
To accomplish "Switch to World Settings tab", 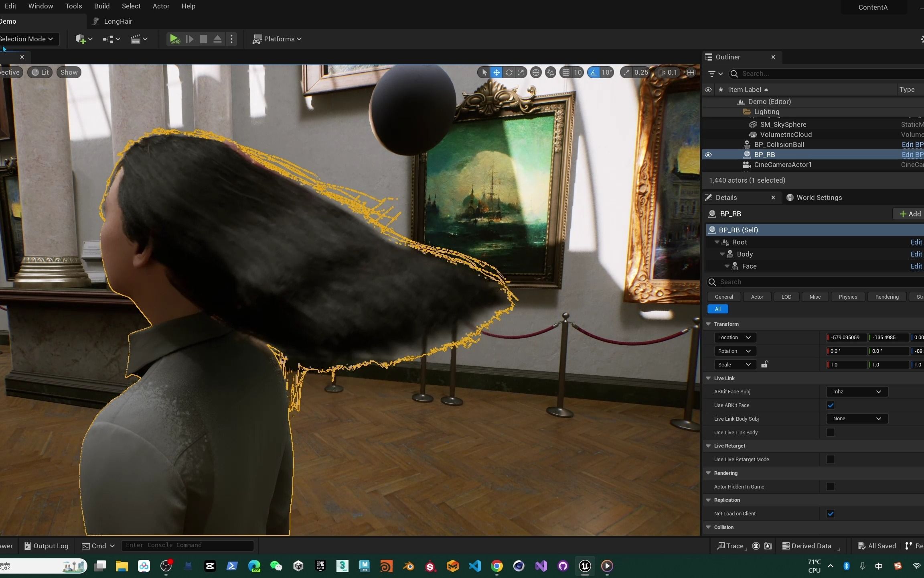I will [819, 197].
